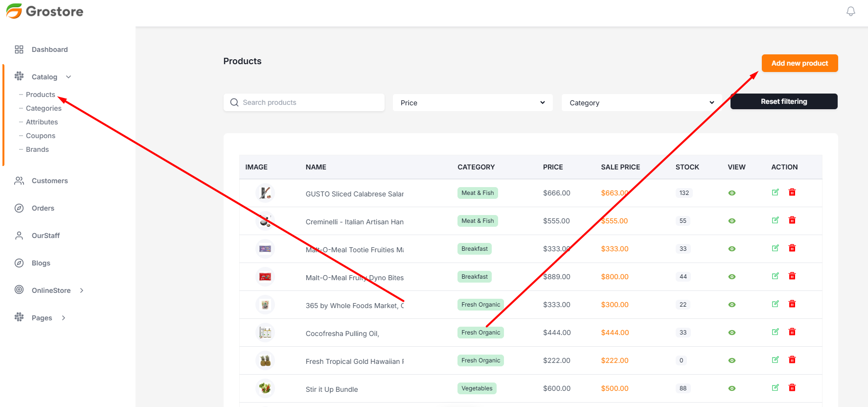Open the Orders sidebar section
The height and width of the screenshot is (407, 868).
43,208
